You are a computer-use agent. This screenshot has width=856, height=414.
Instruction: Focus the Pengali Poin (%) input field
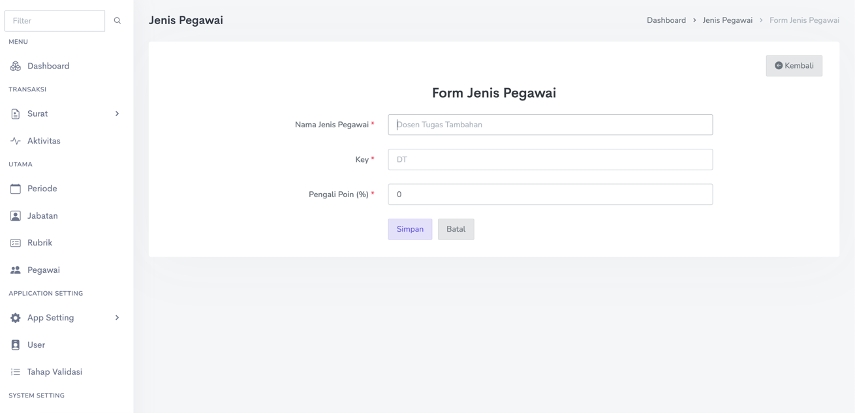tap(550, 194)
